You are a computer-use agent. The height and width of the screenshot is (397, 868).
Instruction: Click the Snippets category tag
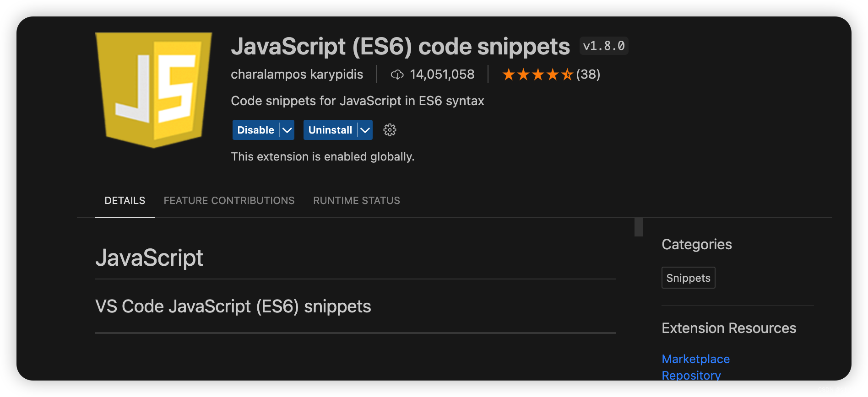[689, 278]
